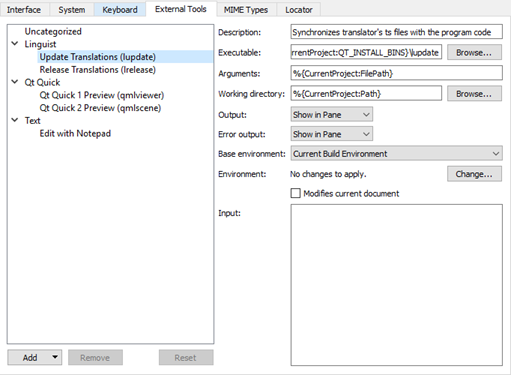This screenshot has height=375, width=511.
Task: Collapse the Linguist category
Action: (15, 44)
